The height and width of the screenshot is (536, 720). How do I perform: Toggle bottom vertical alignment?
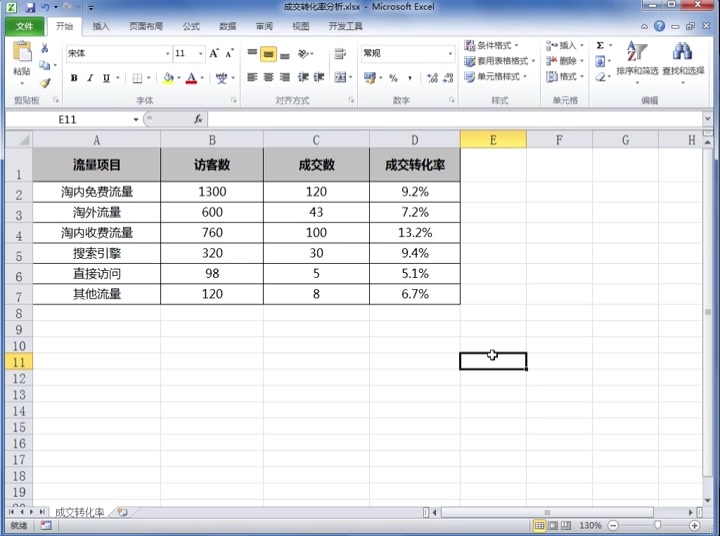click(x=285, y=54)
